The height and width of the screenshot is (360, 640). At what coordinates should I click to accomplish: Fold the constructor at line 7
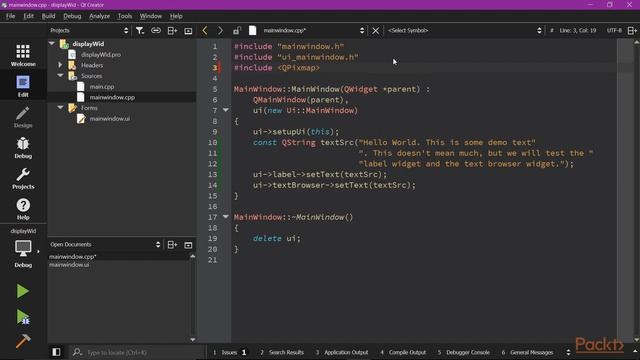tap(226, 110)
